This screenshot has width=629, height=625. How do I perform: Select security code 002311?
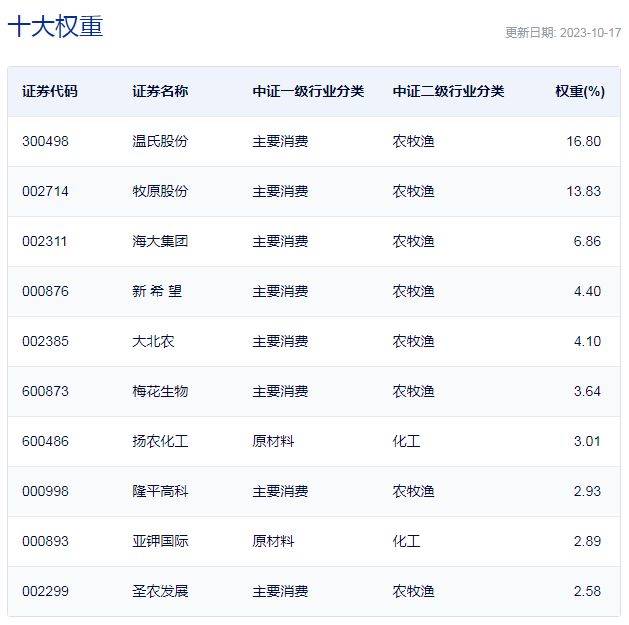[x=44, y=241]
